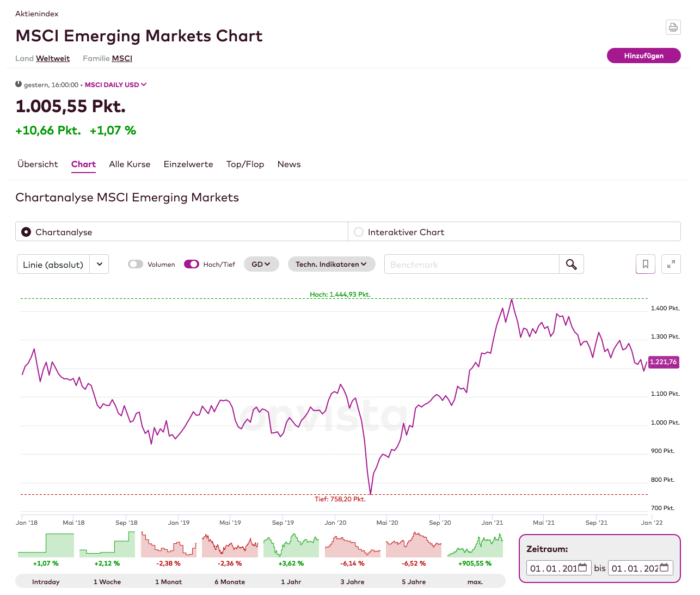The height and width of the screenshot is (595, 700).
Task: Open end date calendar picker icon
Action: pos(664,568)
